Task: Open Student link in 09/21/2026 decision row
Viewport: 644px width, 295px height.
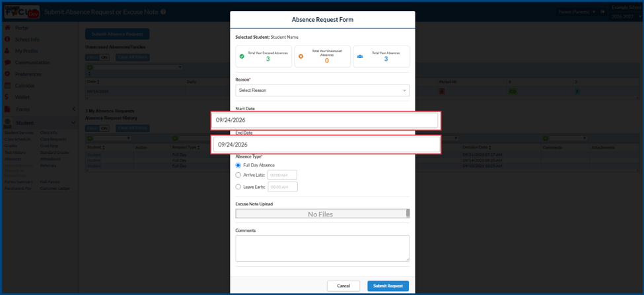Action: [x=94, y=154]
